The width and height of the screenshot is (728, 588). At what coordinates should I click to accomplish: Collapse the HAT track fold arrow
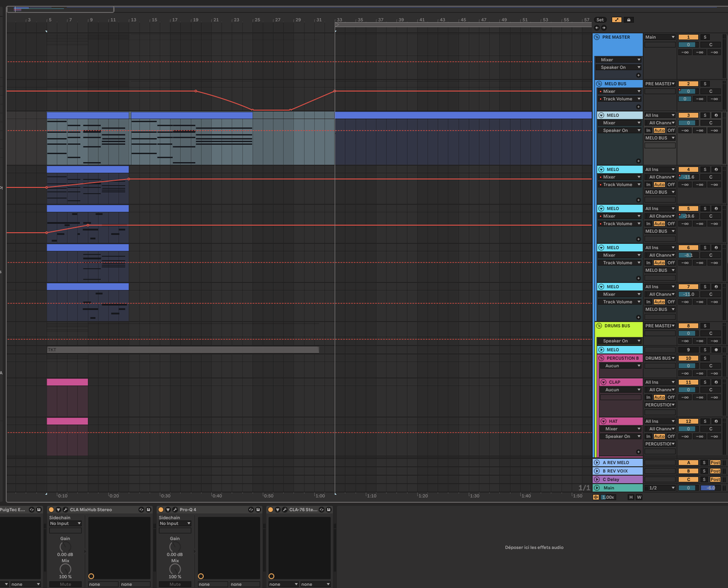(x=604, y=421)
